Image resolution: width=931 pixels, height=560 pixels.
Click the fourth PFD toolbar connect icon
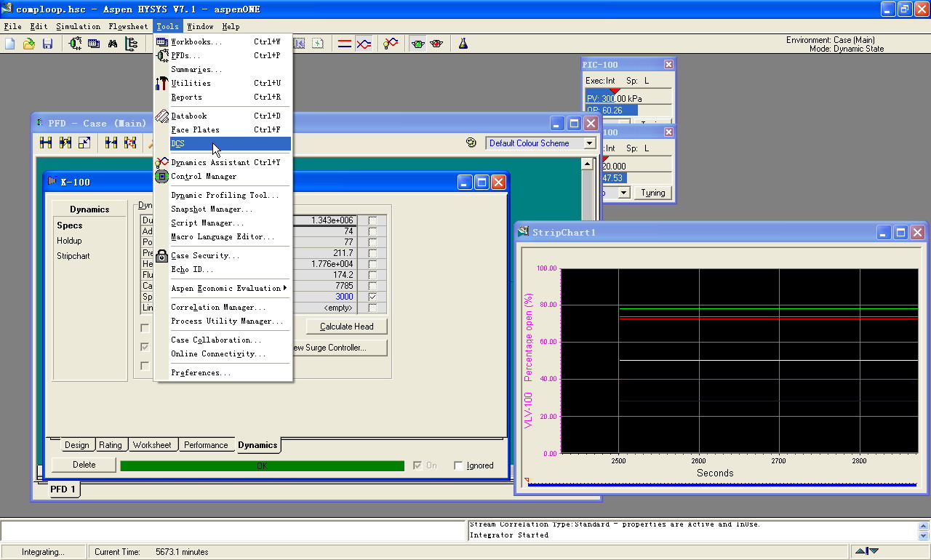click(111, 143)
